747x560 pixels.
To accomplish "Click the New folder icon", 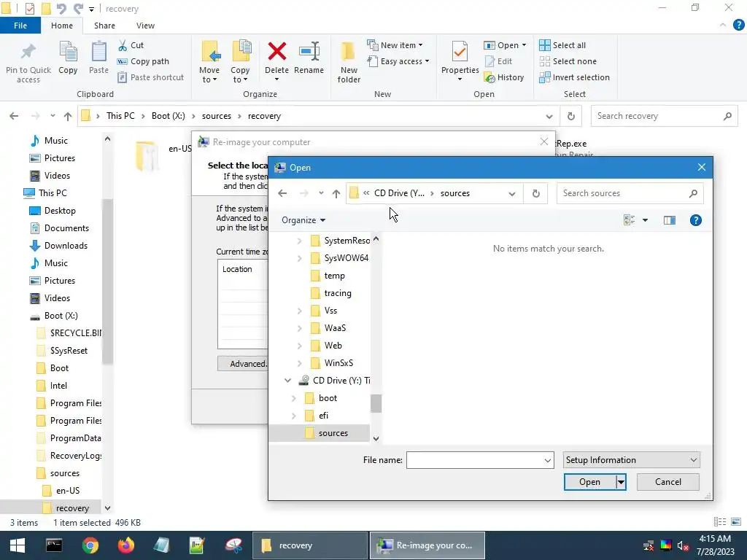I will click(348, 52).
